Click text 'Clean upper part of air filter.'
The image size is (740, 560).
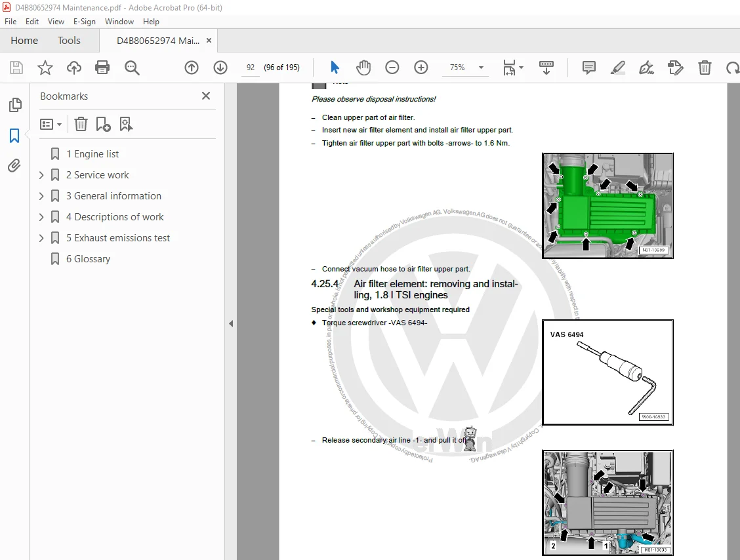pyautogui.click(x=369, y=117)
